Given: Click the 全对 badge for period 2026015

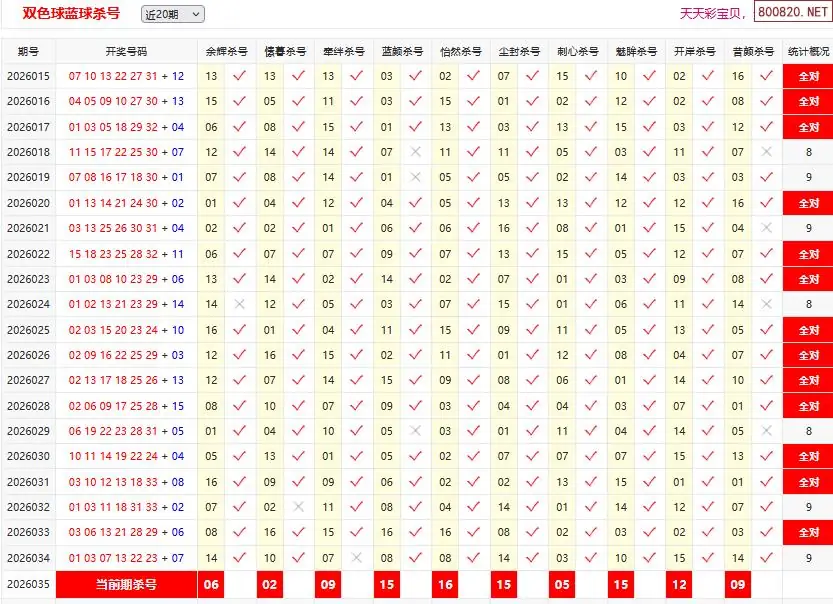Looking at the screenshot, I should [x=807, y=76].
